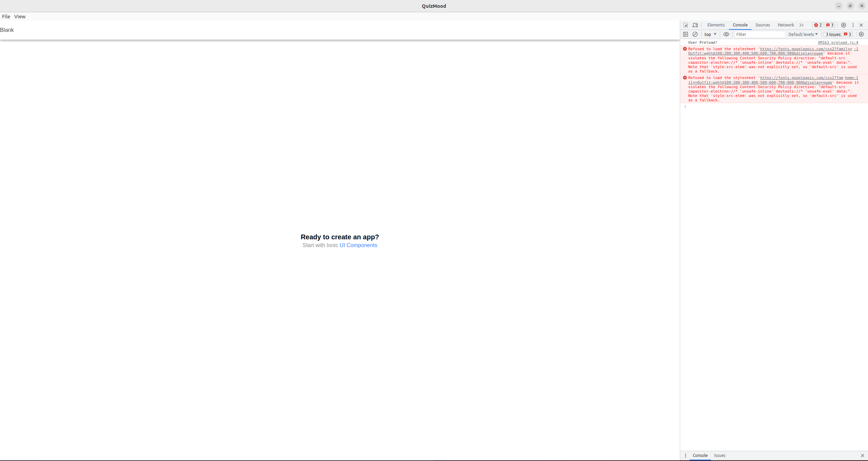Toggle the console sidebar panel icon
The image size is (868, 461).
686,34
